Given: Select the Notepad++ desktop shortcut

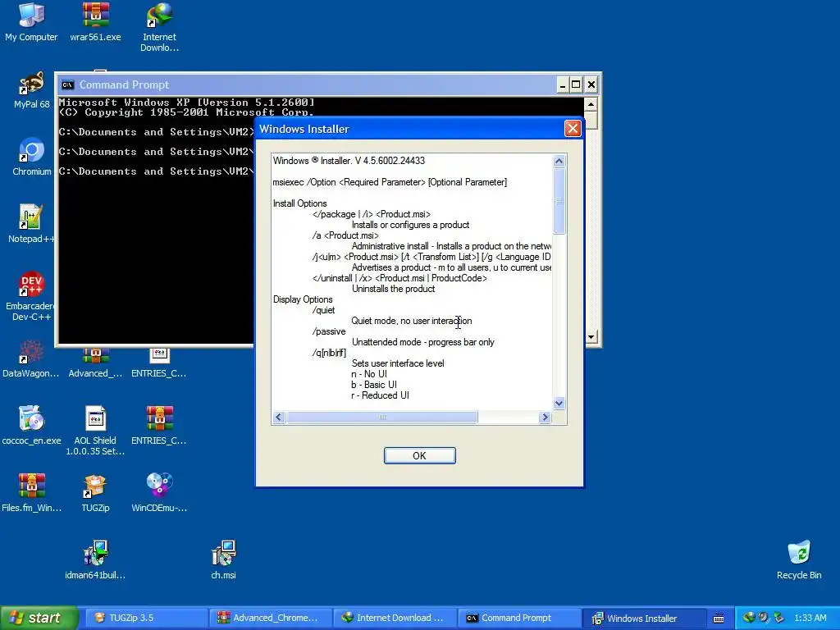Looking at the screenshot, I should click(x=31, y=224).
